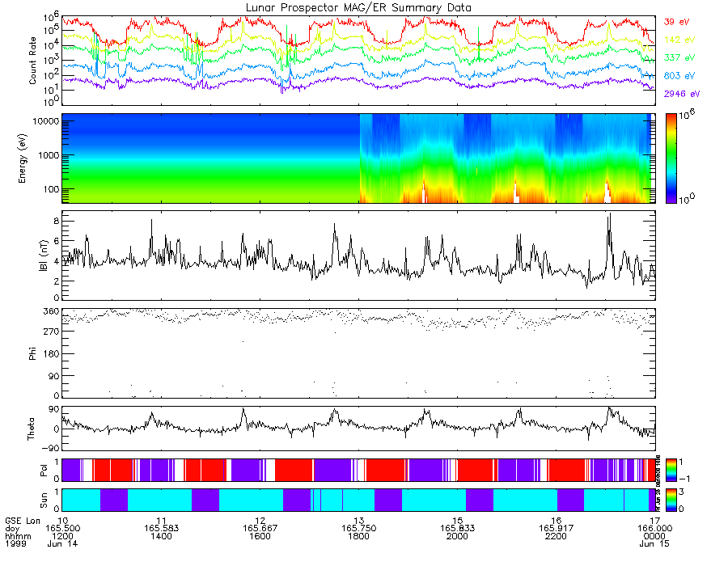Click the |B| (nT) axis label
Viewport: 728px width, 566px height.
44,256
